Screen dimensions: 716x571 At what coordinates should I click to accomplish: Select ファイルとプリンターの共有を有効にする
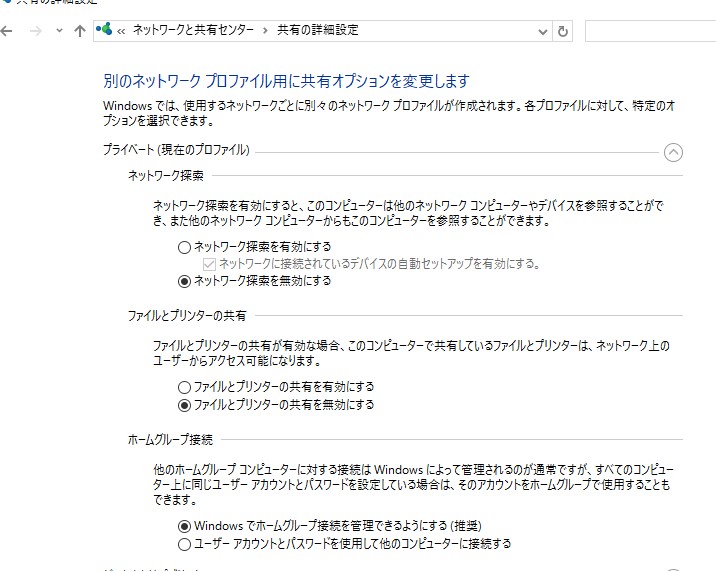pyautogui.click(x=184, y=387)
